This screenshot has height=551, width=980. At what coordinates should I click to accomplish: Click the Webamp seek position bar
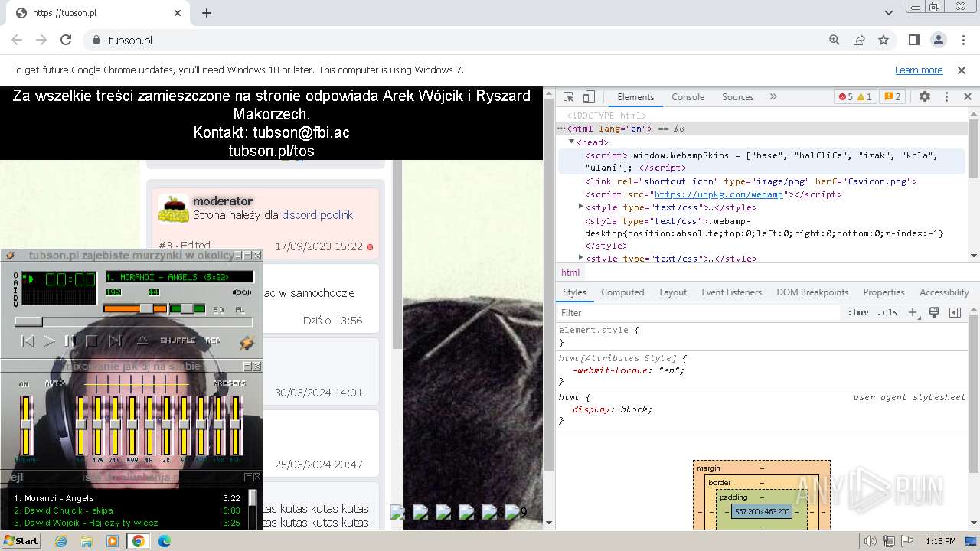(x=133, y=321)
